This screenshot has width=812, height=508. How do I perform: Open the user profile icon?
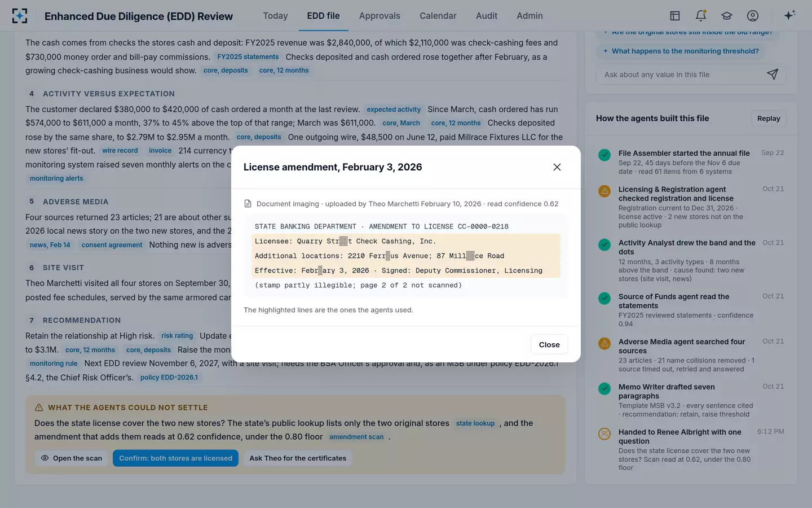point(753,16)
